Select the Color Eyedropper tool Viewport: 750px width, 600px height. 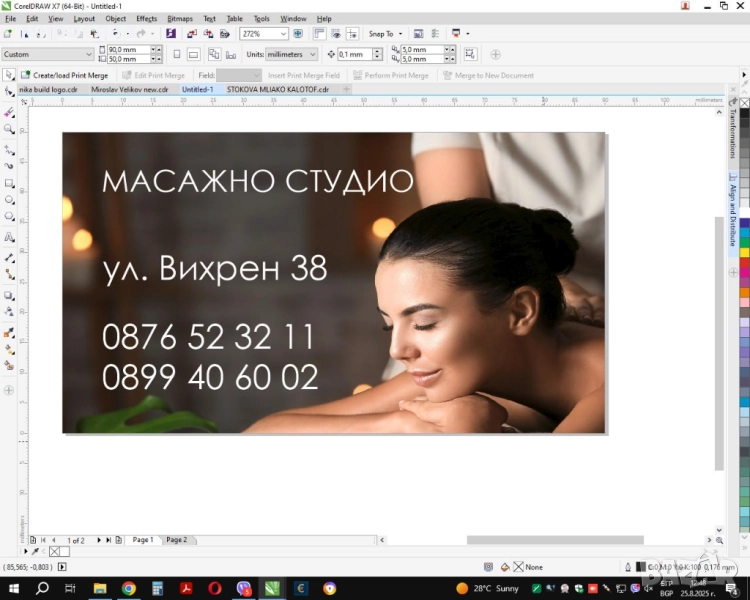click(x=9, y=333)
